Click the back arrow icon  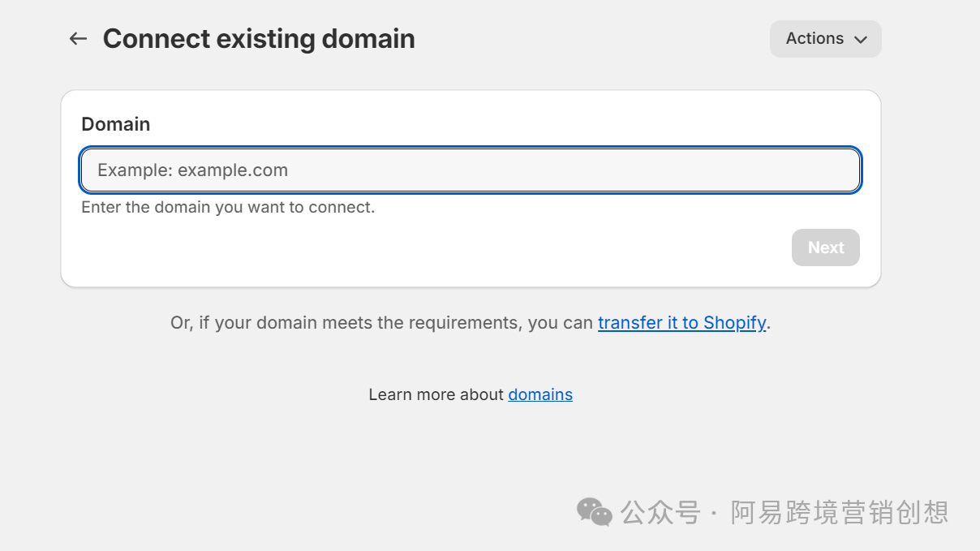pos(78,39)
